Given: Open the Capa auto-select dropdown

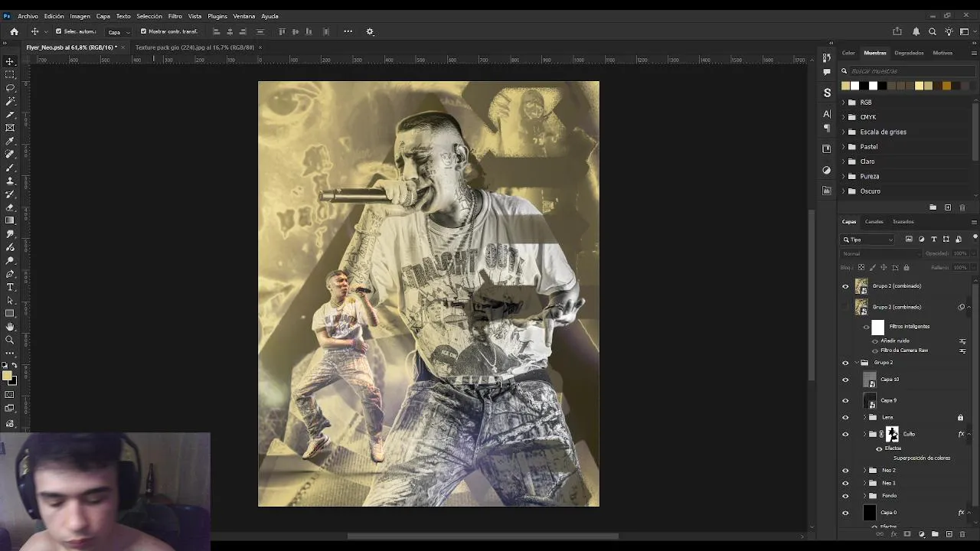Looking at the screenshot, I should 119,31.
